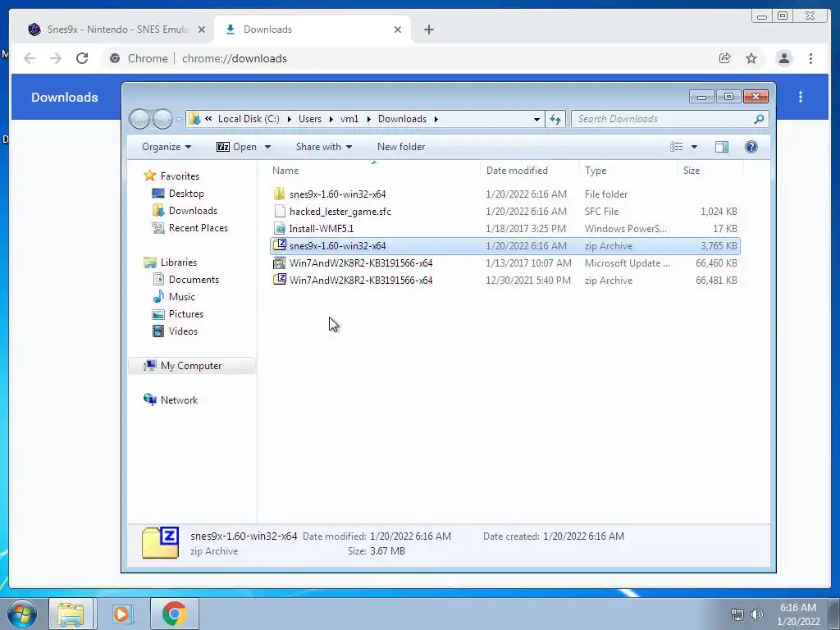Bookmark this page with the star icon
This screenshot has height=630, width=840.
[751, 58]
